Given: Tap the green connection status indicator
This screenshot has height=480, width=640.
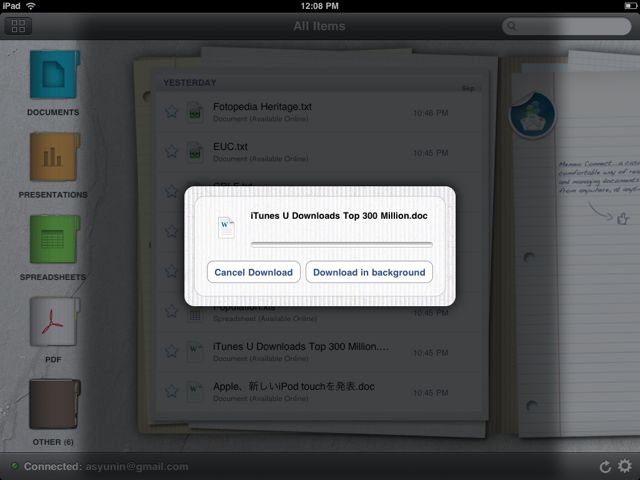Looking at the screenshot, I should [15, 466].
